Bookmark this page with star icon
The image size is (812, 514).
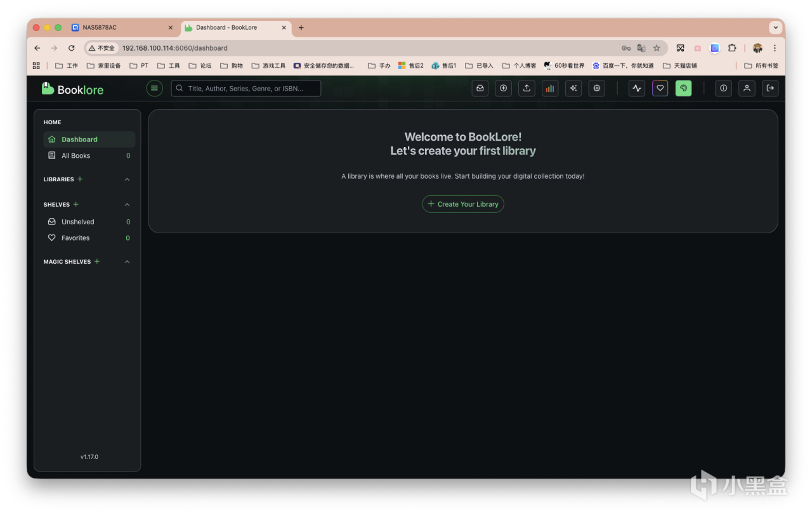657,48
